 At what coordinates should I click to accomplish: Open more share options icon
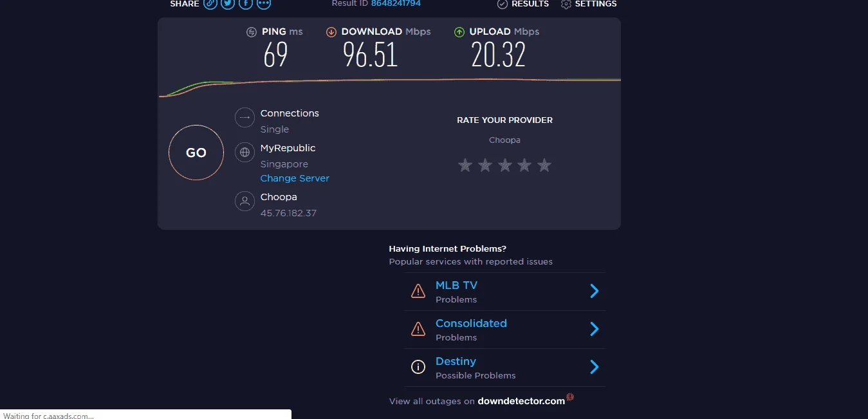(264, 3)
